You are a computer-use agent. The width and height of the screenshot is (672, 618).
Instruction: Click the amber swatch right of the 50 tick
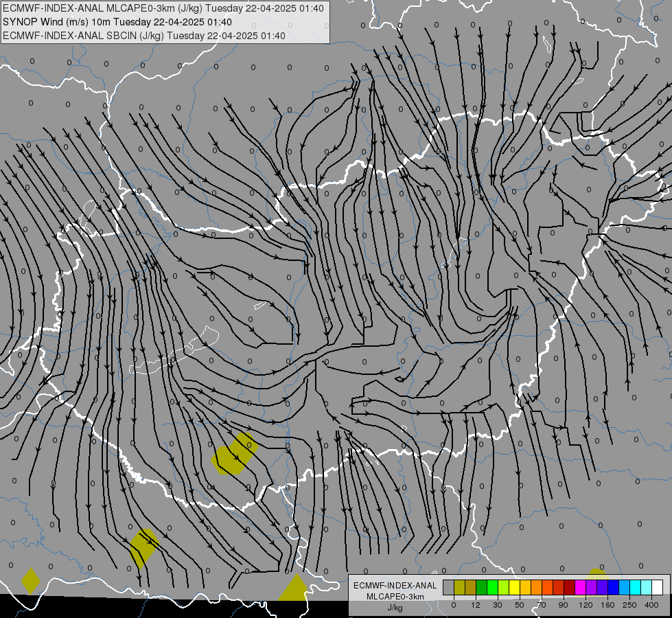click(525, 587)
